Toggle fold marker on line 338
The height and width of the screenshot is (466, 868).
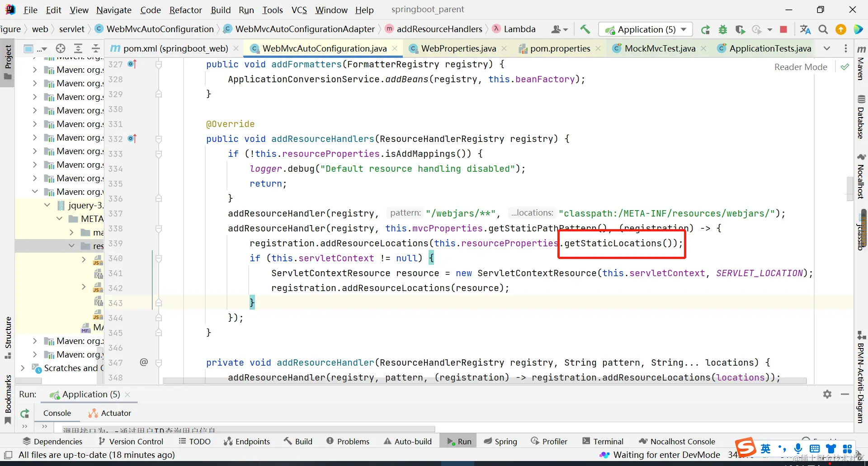coord(159,228)
